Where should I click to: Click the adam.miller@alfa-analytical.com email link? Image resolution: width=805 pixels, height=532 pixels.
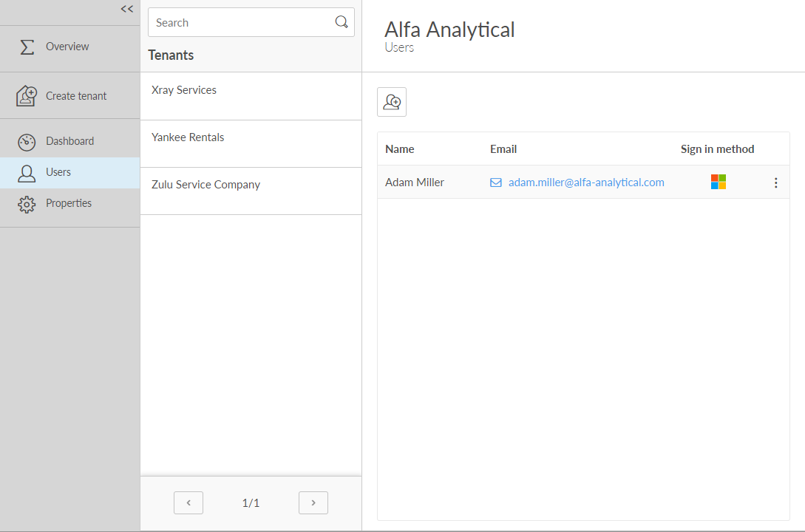coord(586,183)
